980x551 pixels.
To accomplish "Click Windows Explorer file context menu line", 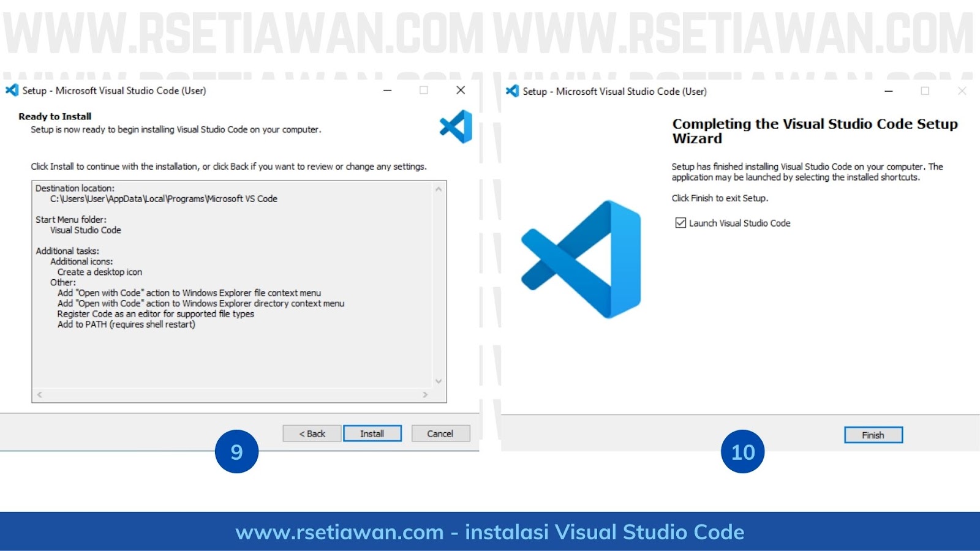I will (x=189, y=293).
